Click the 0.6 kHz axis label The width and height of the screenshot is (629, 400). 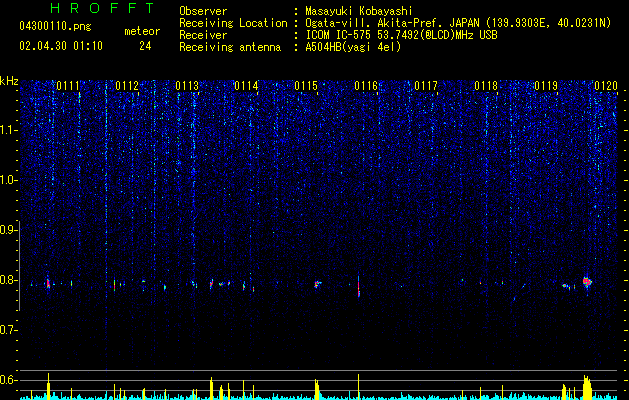[9, 380]
